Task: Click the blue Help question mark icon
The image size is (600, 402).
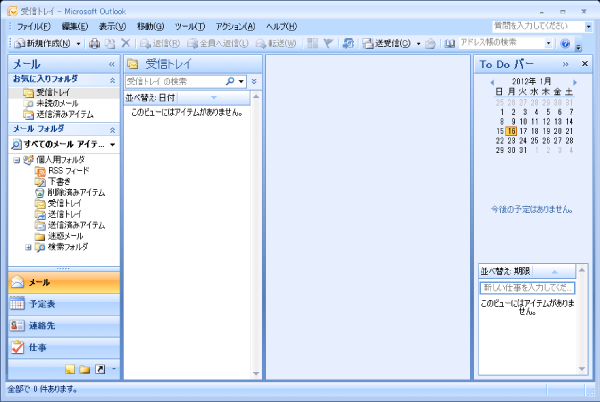Action: (565, 44)
